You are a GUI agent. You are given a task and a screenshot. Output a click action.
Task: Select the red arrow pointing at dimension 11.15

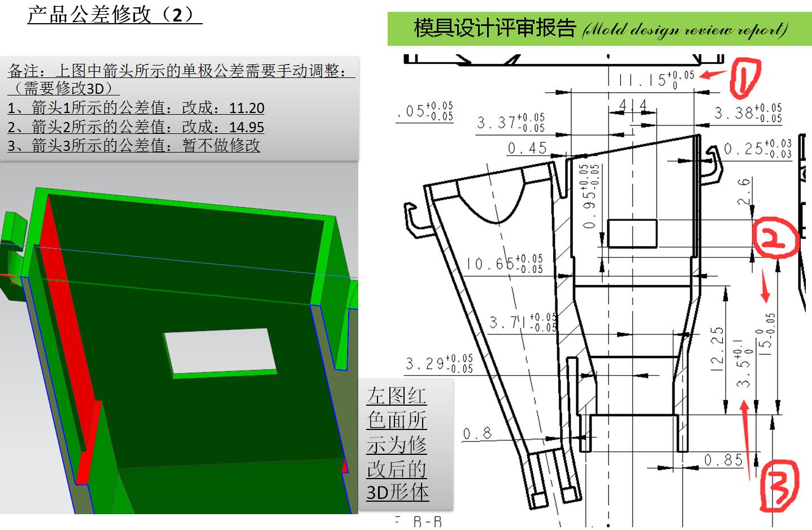[x=713, y=73]
